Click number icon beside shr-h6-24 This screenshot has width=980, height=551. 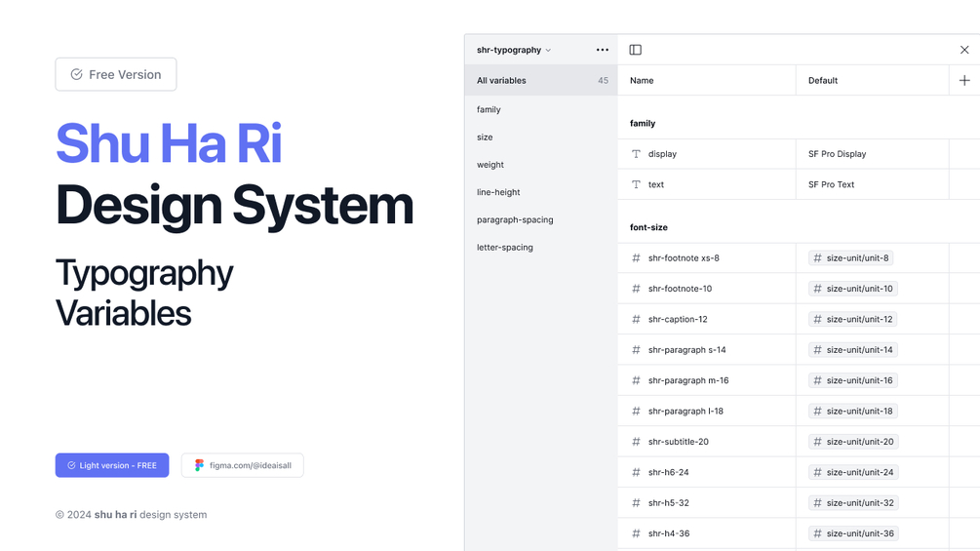tap(636, 472)
